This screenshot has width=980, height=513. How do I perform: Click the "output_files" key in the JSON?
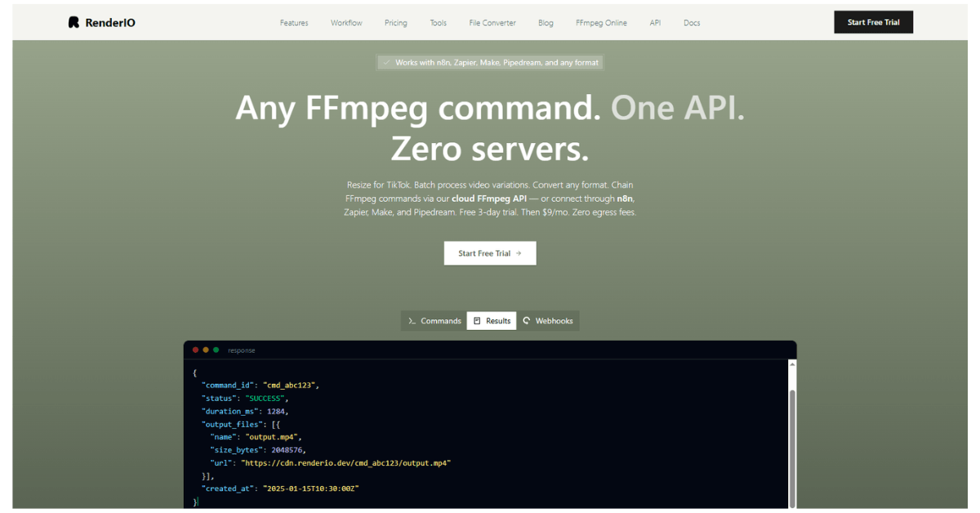coord(232,424)
